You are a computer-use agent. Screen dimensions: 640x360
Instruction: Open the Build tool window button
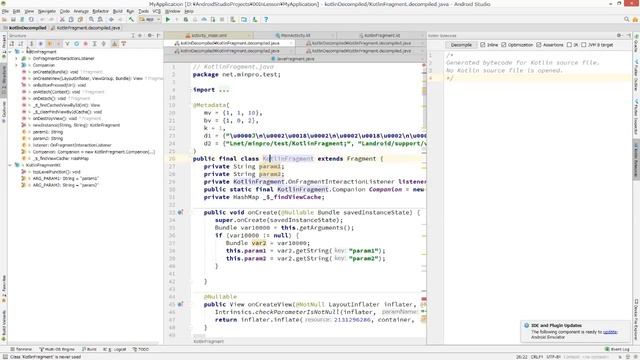89,349
